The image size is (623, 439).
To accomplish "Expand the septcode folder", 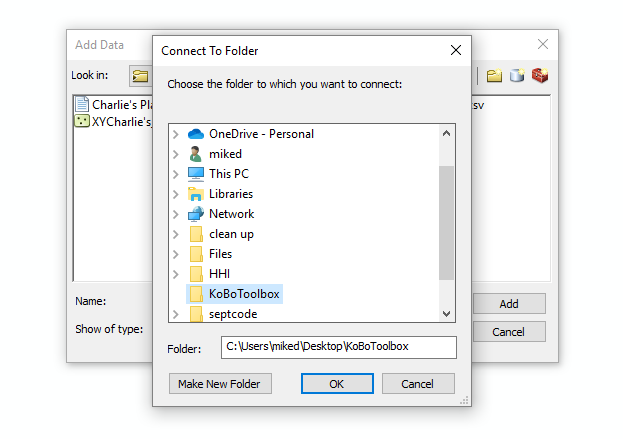I will [x=177, y=314].
